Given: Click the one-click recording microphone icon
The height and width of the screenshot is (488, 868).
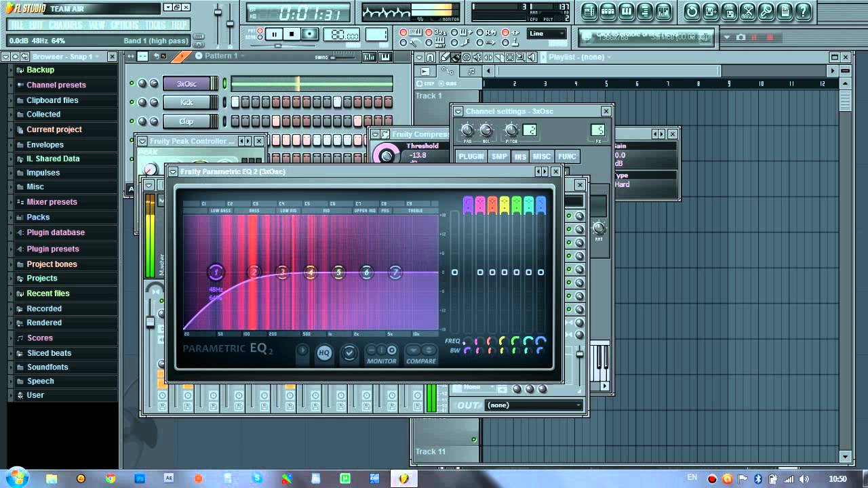Looking at the screenshot, I should pyautogui.click(x=766, y=12).
